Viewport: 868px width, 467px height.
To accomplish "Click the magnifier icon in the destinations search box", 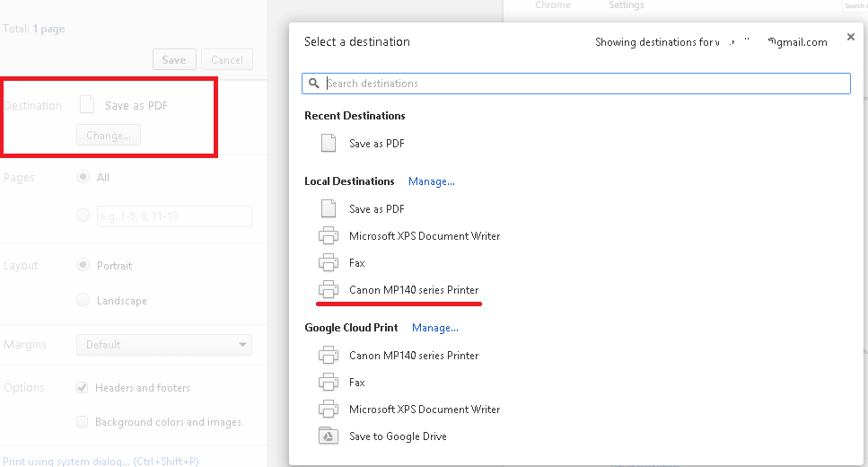I will 314,84.
